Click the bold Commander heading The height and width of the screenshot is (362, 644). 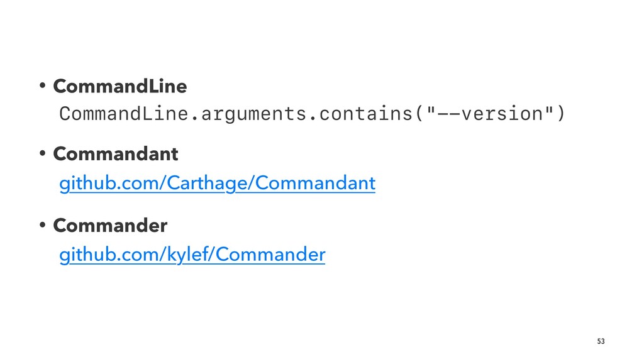pyautogui.click(x=110, y=226)
